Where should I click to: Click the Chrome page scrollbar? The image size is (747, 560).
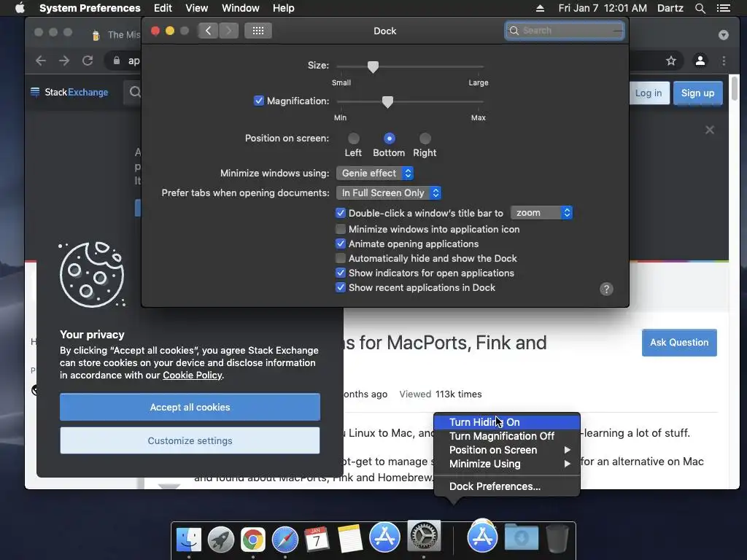(734, 90)
